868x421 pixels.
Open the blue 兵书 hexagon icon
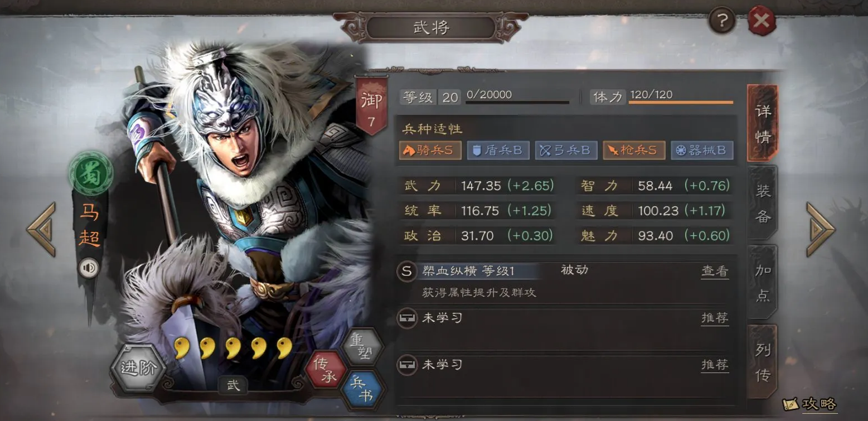click(x=362, y=389)
